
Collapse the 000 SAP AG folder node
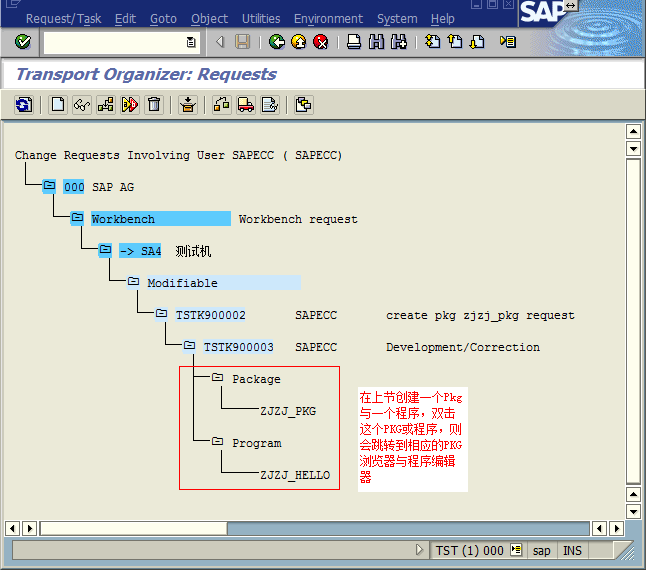coord(49,186)
